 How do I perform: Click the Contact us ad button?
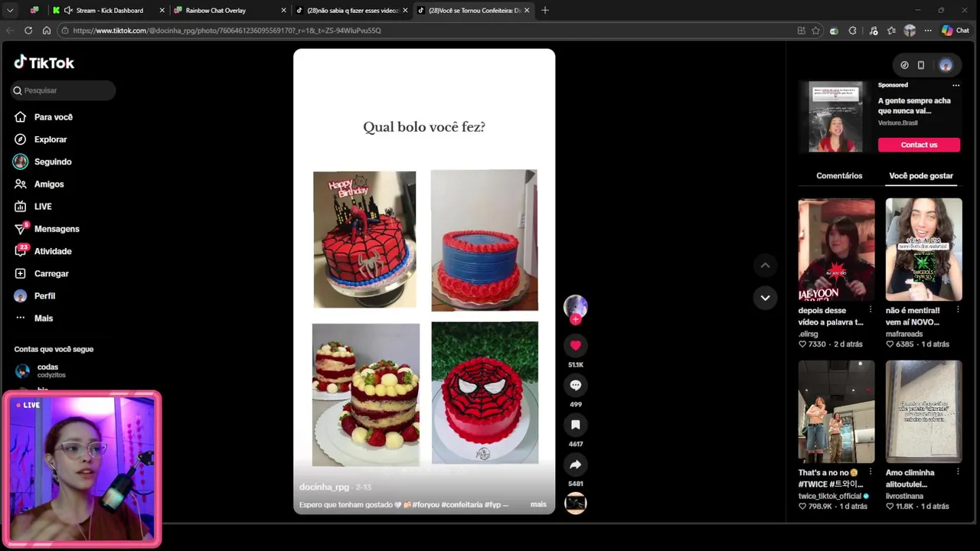click(x=919, y=145)
